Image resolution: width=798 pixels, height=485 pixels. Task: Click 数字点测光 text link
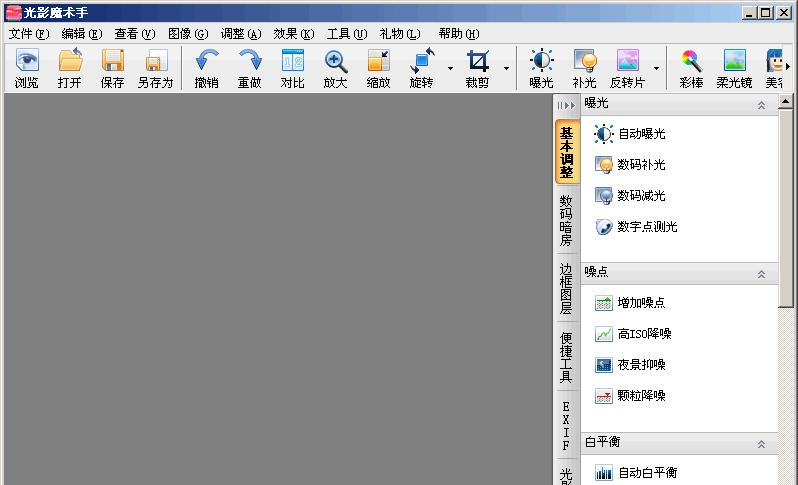tap(647, 227)
